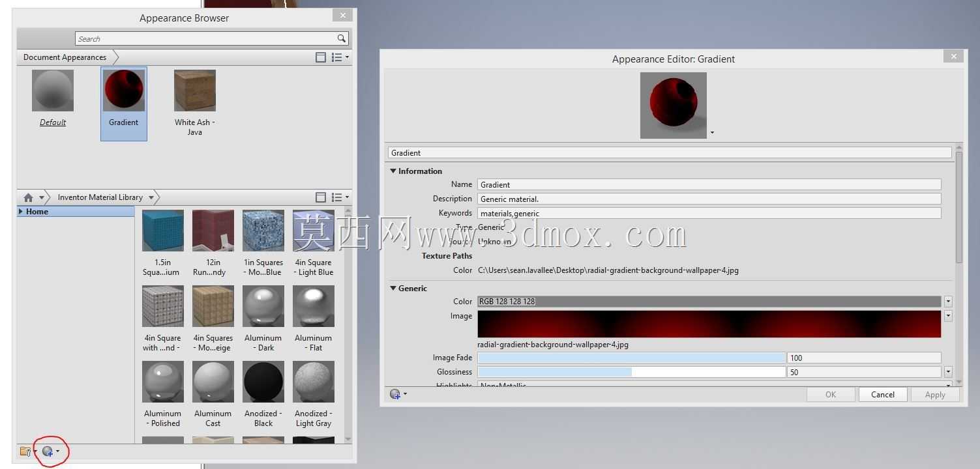The height and width of the screenshot is (469, 980).
Task: Click the red gradient Image swatch
Action: [709, 324]
